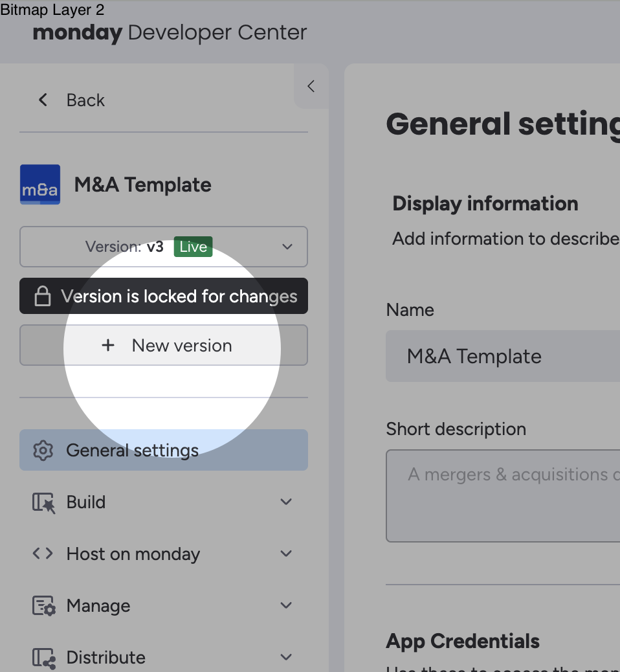Screen dimensions: 620x672
Task: Click the Display information heading
Action: [x=485, y=203]
